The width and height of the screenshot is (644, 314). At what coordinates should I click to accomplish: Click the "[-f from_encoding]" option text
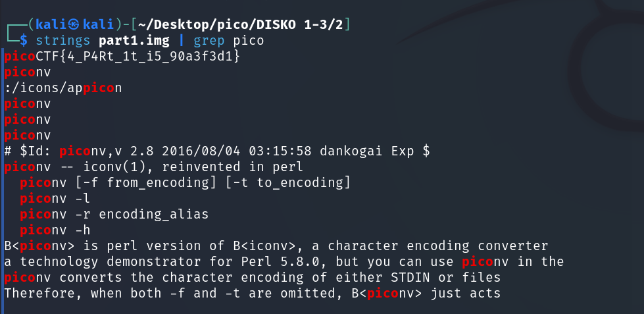click(x=138, y=182)
